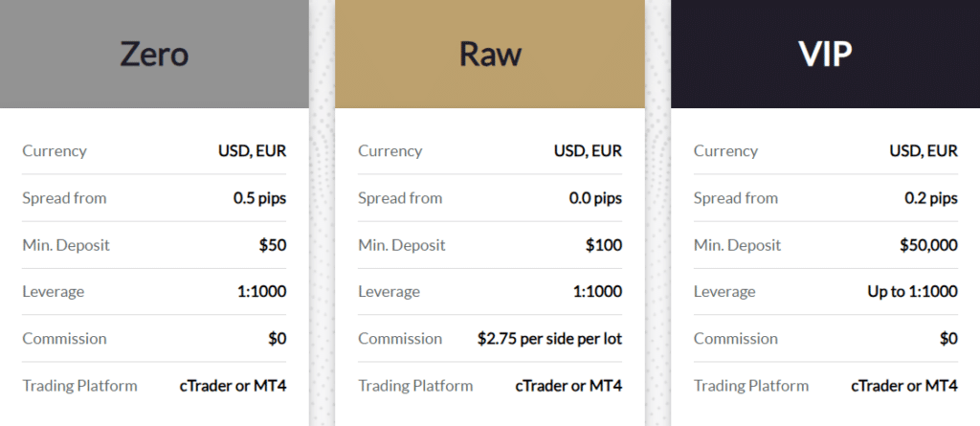The width and height of the screenshot is (980, 426).
Task: Click VIP account's USD, EUR currency value
Action: click(x=924, y=151)
